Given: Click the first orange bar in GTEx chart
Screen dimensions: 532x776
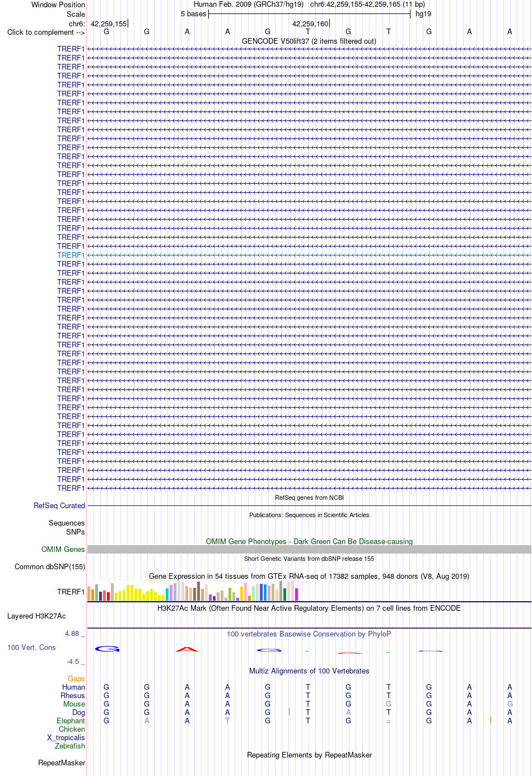Looking at the screenshot, I should tap(89, 593).
